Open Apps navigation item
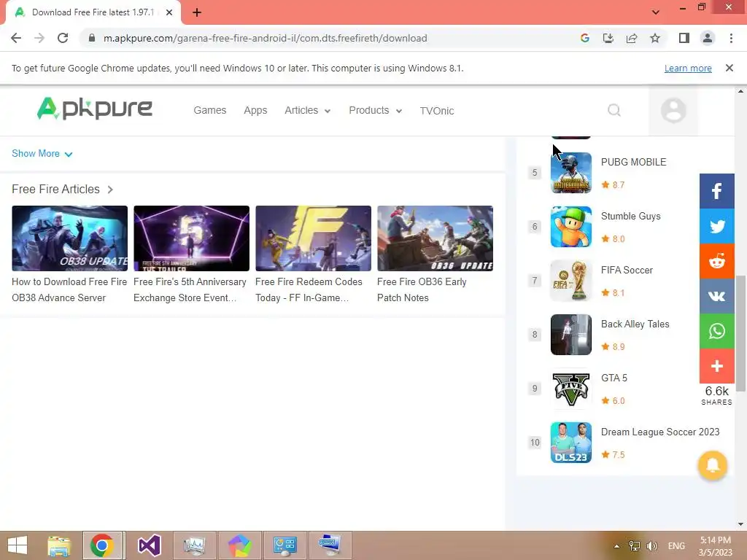 255,111
